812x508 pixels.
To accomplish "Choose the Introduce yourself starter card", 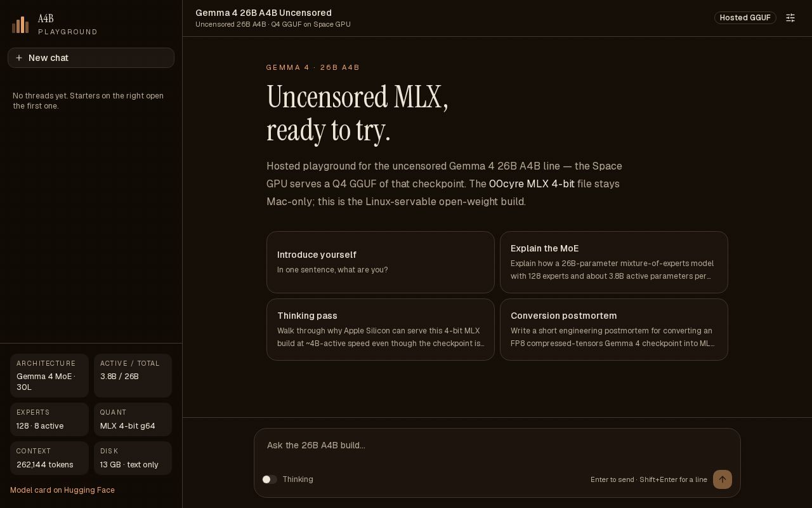I will click(381, 262).
